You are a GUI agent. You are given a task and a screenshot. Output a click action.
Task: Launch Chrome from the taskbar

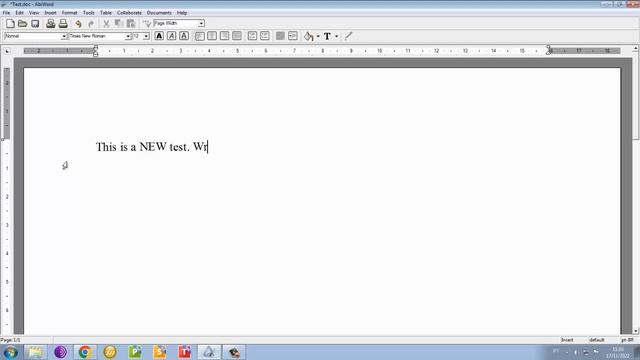coord(85,352)
